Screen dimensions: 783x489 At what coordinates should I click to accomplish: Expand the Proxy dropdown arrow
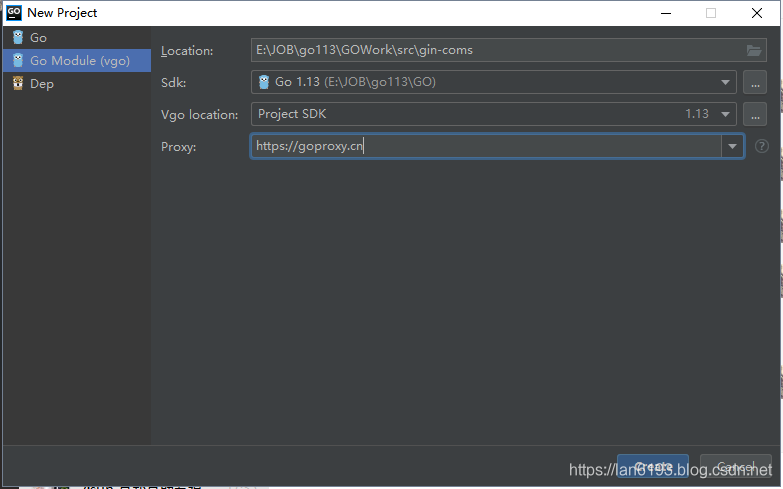pos(733,146)
